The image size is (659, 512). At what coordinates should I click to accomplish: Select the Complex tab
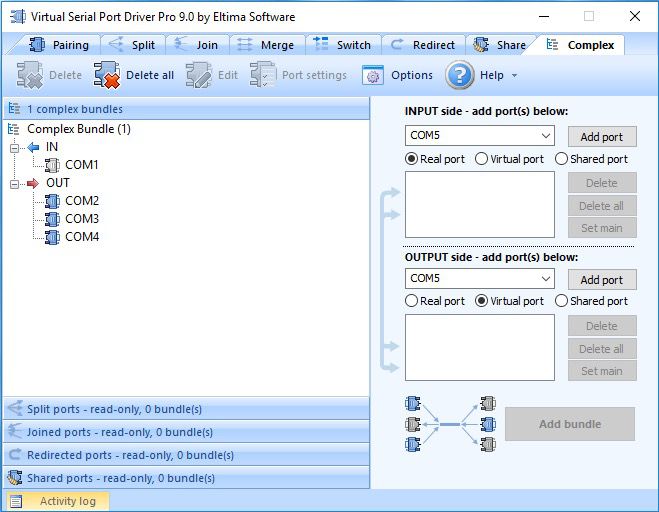pos(580,45)
